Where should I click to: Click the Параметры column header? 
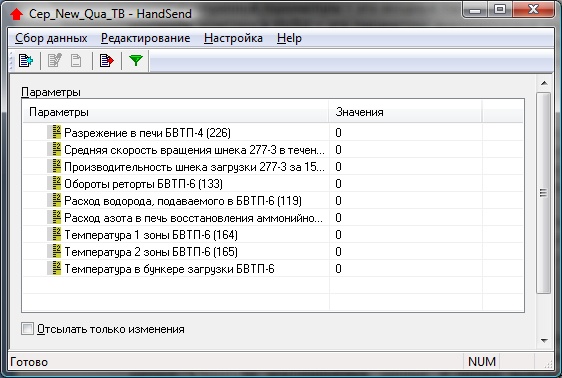click(176, 112)
